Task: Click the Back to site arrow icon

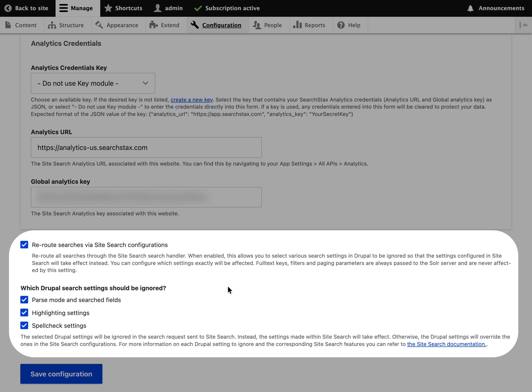Action: 8,8
